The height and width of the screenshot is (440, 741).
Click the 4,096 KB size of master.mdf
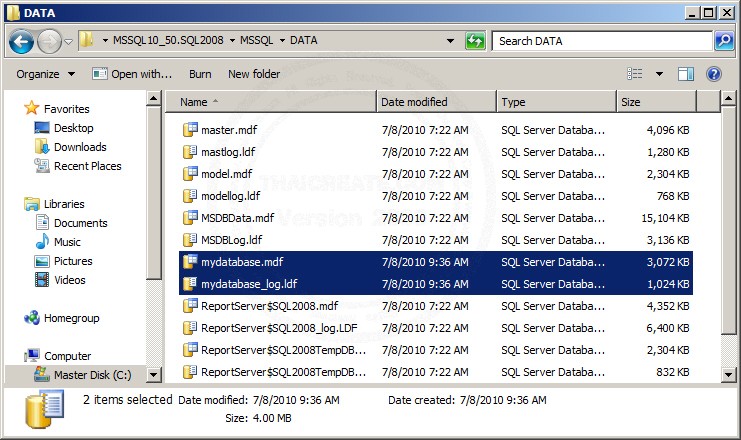[668, 130]
